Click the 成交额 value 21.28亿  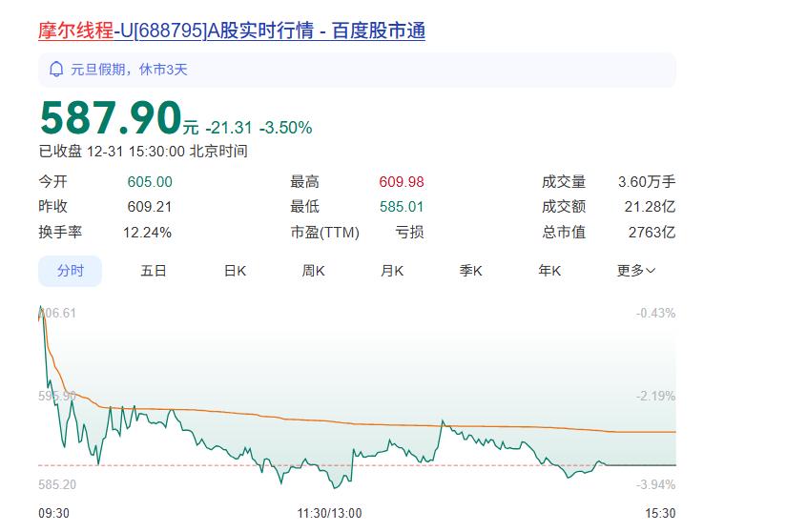click(651, 207)
